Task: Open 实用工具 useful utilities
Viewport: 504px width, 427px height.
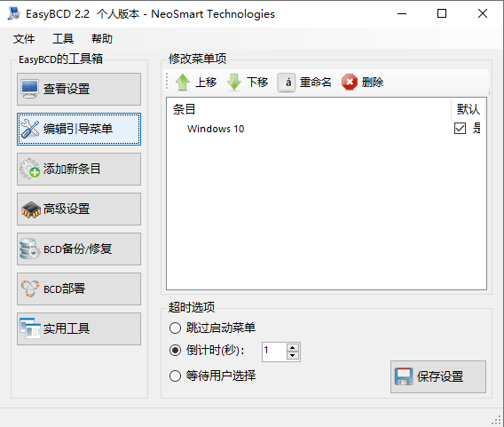Action: [79, 329]
